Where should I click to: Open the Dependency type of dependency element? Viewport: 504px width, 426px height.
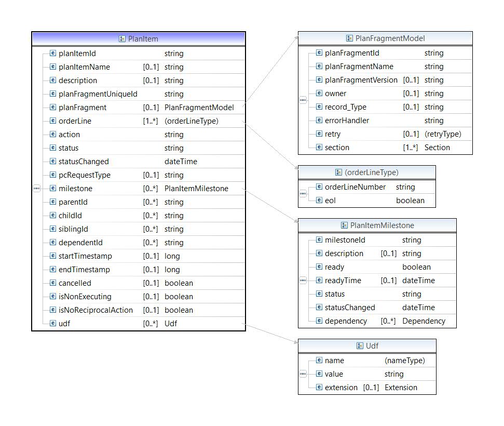(424, 321)
